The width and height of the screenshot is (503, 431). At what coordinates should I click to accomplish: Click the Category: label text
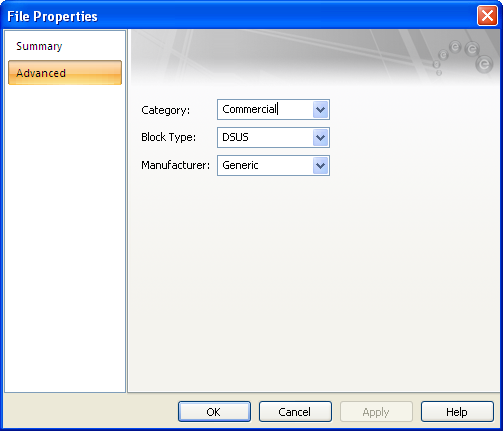click(x=166, y=110)
